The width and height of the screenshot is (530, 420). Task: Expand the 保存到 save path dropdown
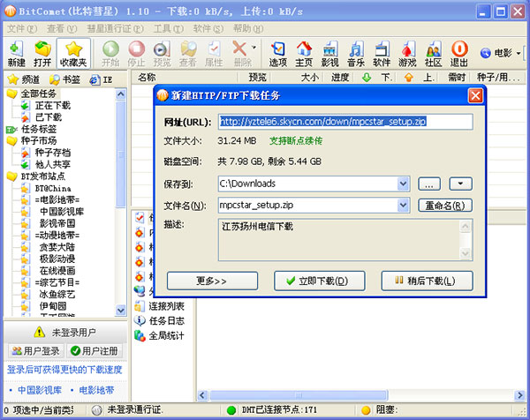[x=404, y=184]
